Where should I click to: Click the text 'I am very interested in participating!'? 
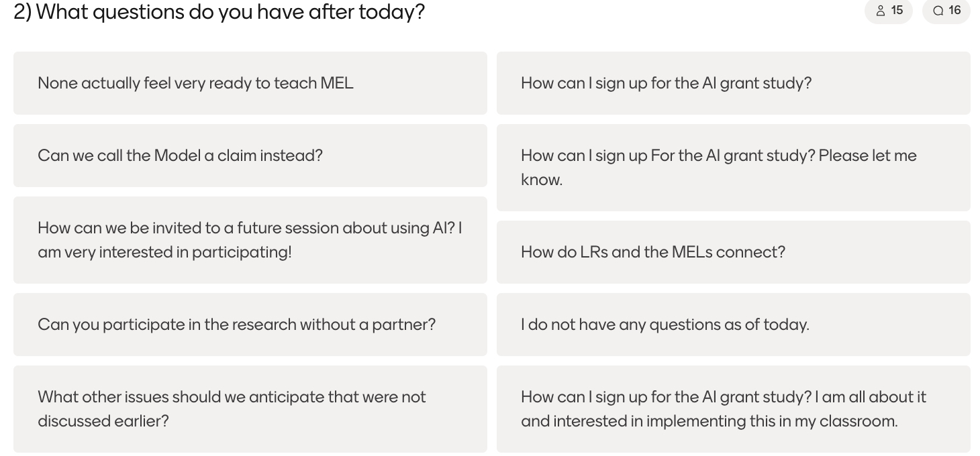[x=164, y=252]
